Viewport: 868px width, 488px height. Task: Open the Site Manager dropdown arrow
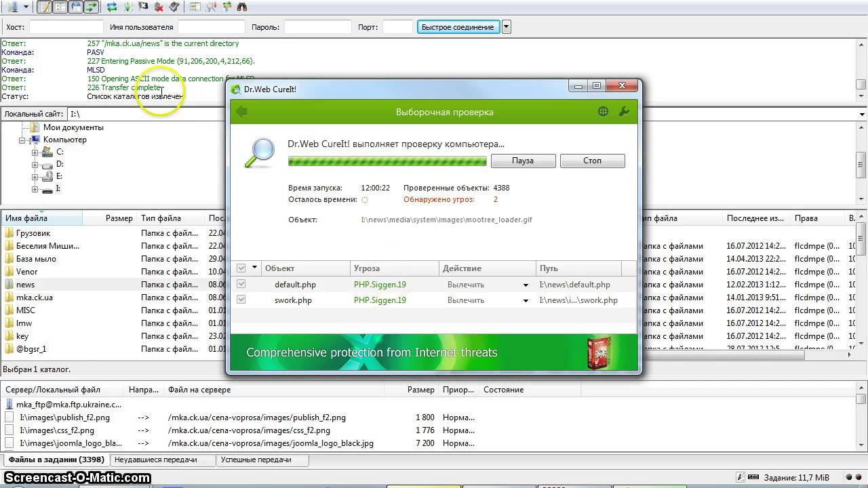coord(26,7)
